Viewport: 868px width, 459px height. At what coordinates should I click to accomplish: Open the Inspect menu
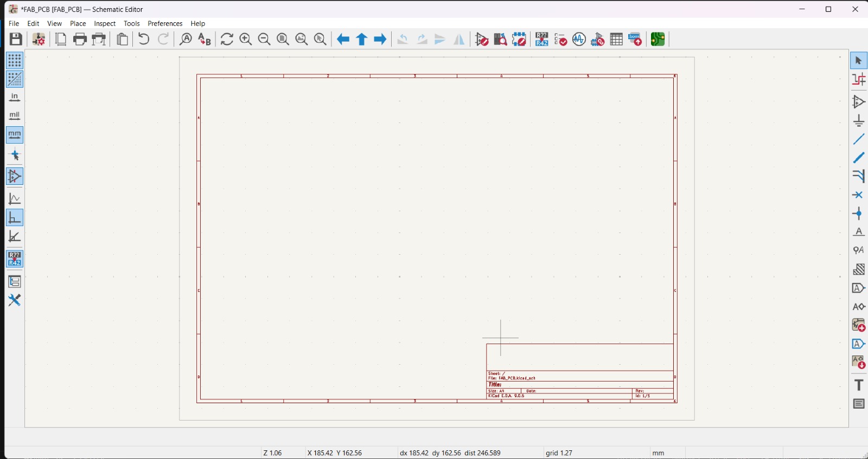click(x=105, y=23)
